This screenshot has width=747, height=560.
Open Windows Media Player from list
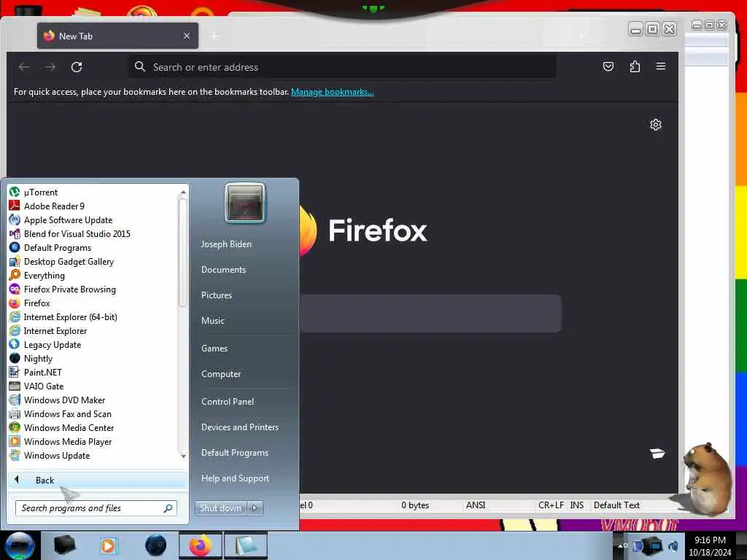point(68,441)
